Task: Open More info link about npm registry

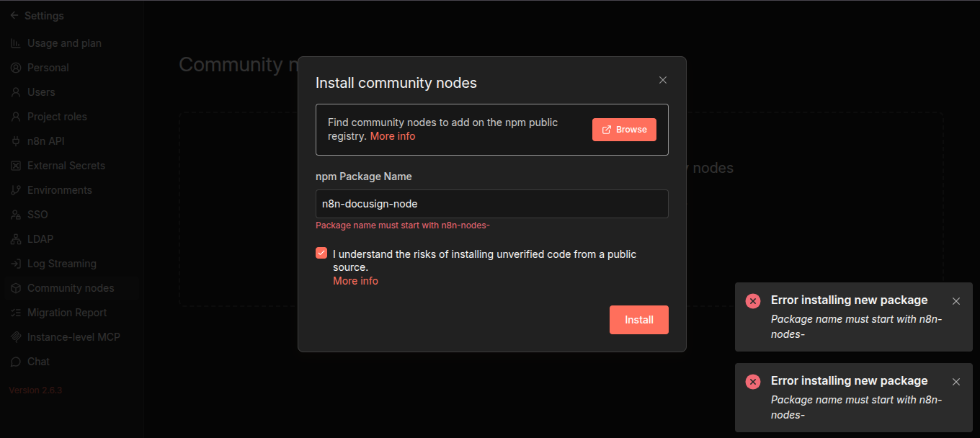Action: tap(393, 136)
